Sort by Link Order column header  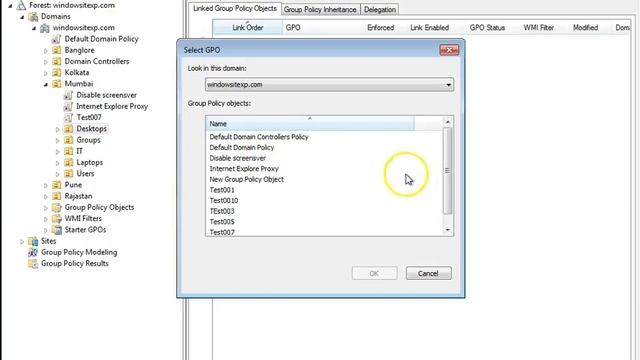pyautogui.click(x=247, y=27)
